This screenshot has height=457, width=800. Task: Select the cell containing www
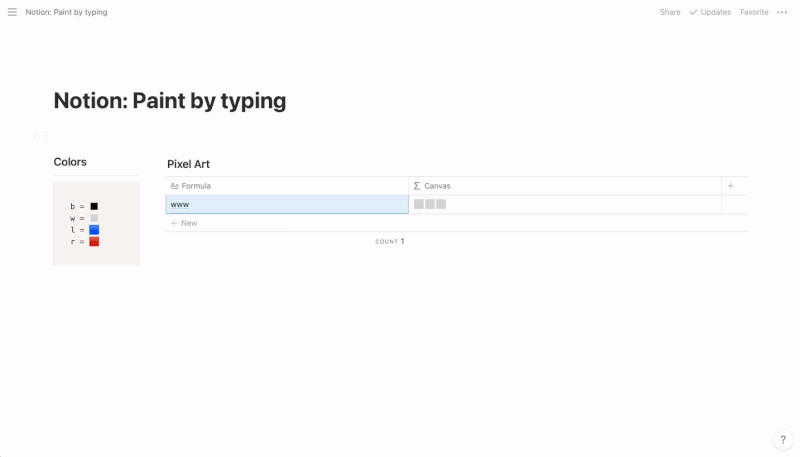[287, 204]
